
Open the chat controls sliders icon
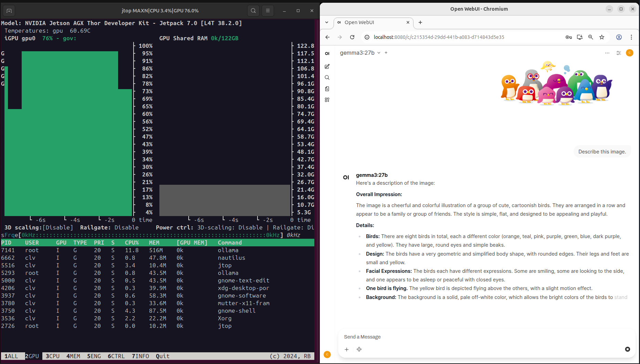coord(618,53)
